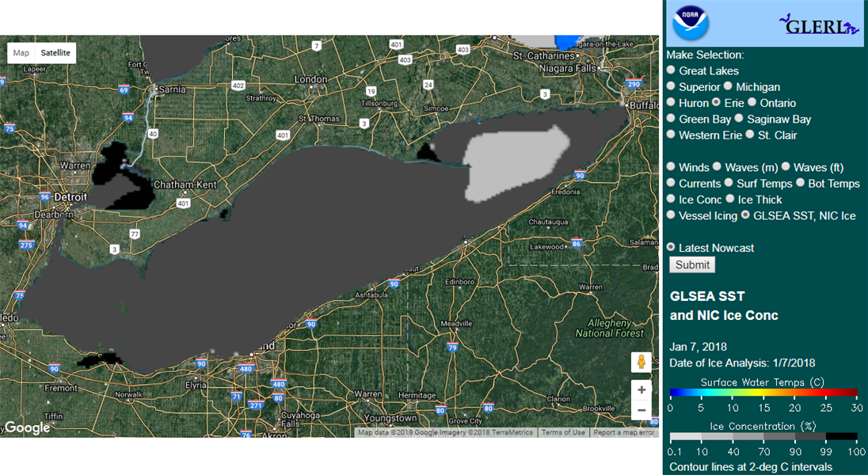Viewport: 868px width, 475px height.
Task: Select Ontario radio button
Action: pyautogui.click(x=752, y=103)
